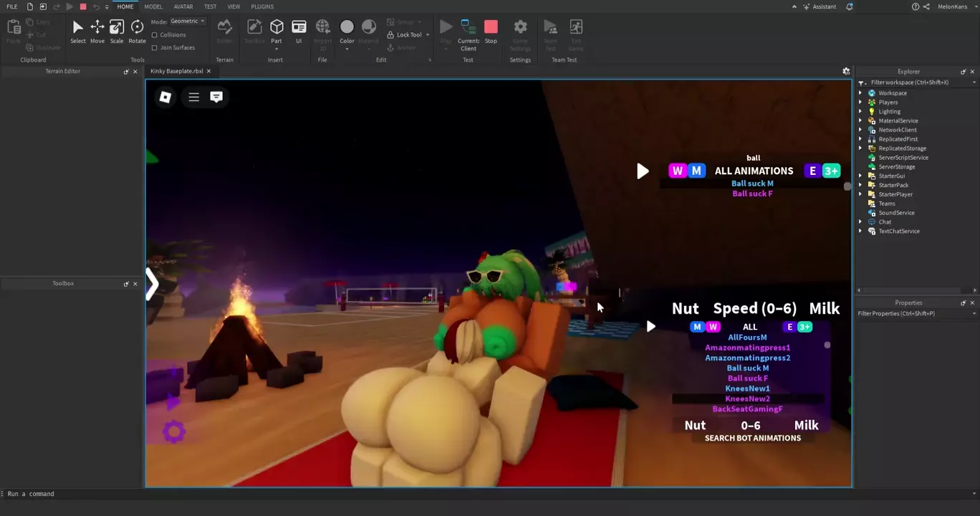980x516 pixels.
Task: Enable the Collisions checkbox
Action: 155,35
